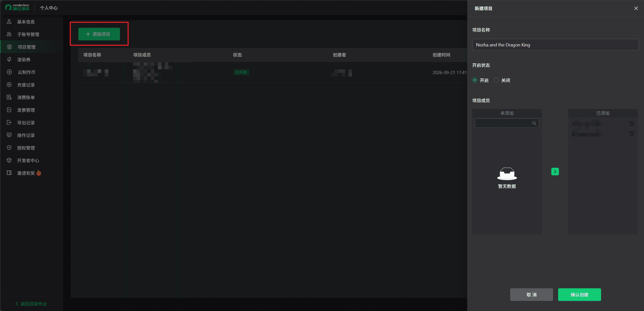Click the search magnifier icon
644x311 pixels.
click(x=534, y=123)
